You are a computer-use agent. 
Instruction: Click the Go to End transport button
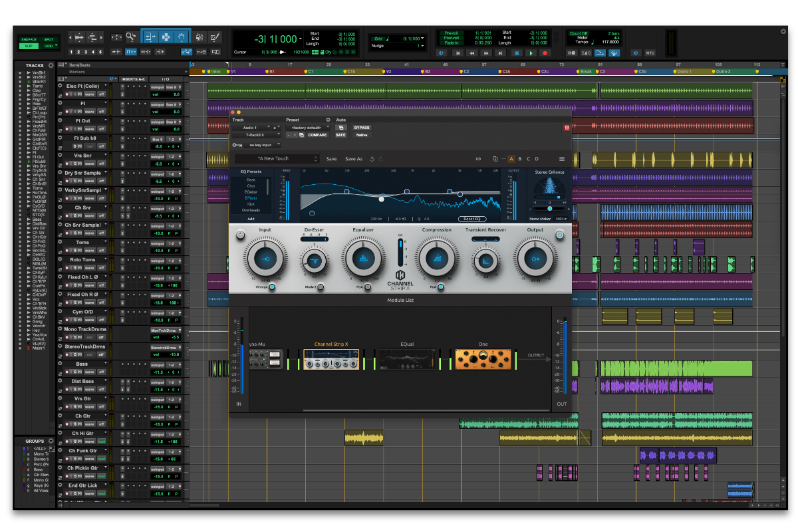(501, 53)
